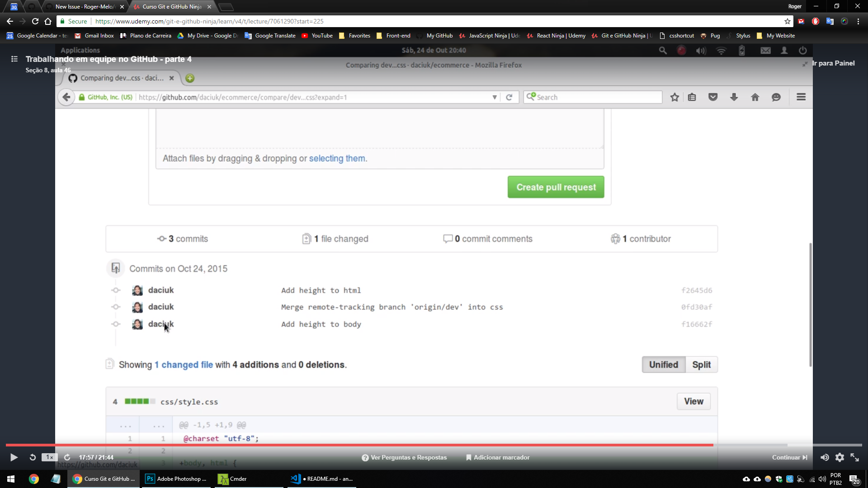Click Firefox reload icon in the URL bar
Screen dimensions: 868x488
pyautogui.click(x=509, y=97)
